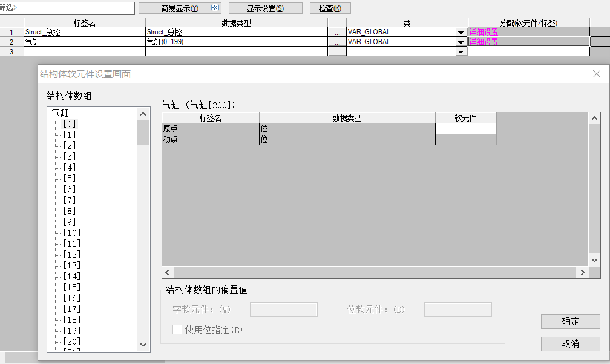Enable 使用位指定 checkbox
This screenshot has width=610, height=364.
point(177,330)
